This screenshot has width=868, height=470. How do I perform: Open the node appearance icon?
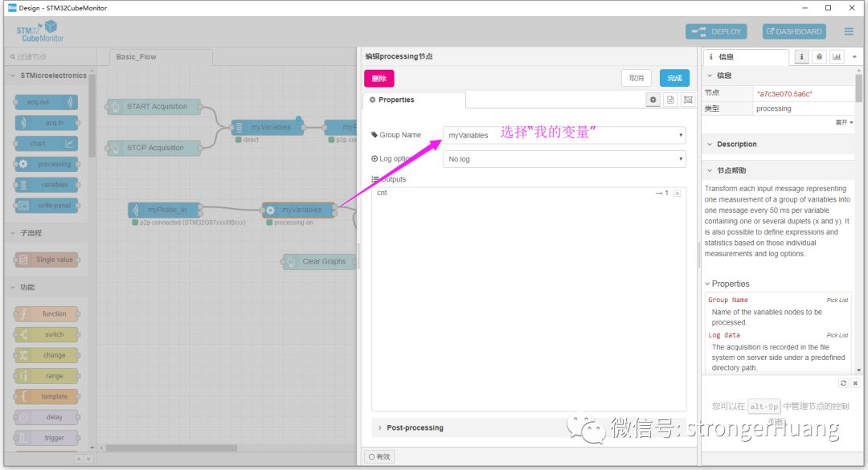(688, 100)
